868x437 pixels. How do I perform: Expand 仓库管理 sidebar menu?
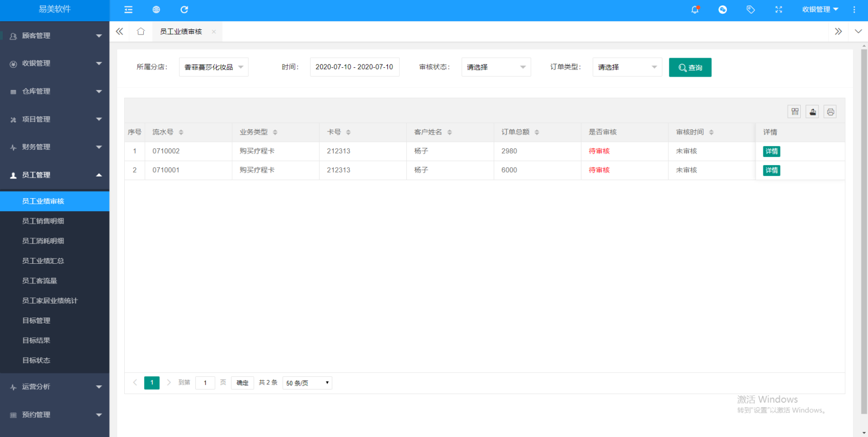click(55, 91)
